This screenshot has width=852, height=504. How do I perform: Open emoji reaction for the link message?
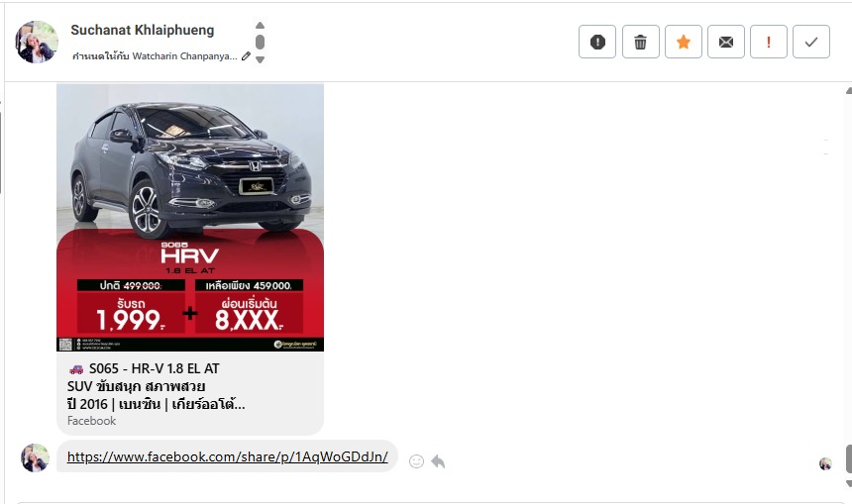point(416,461)
